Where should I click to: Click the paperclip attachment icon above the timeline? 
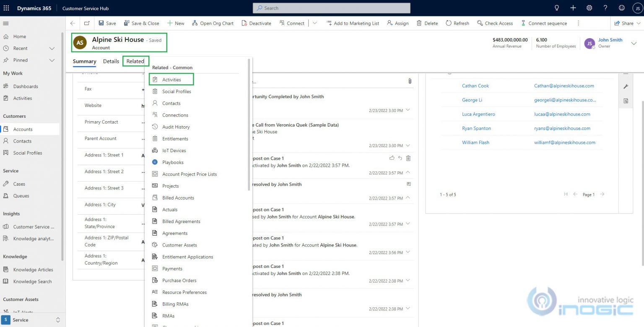(x=410, y=81)
